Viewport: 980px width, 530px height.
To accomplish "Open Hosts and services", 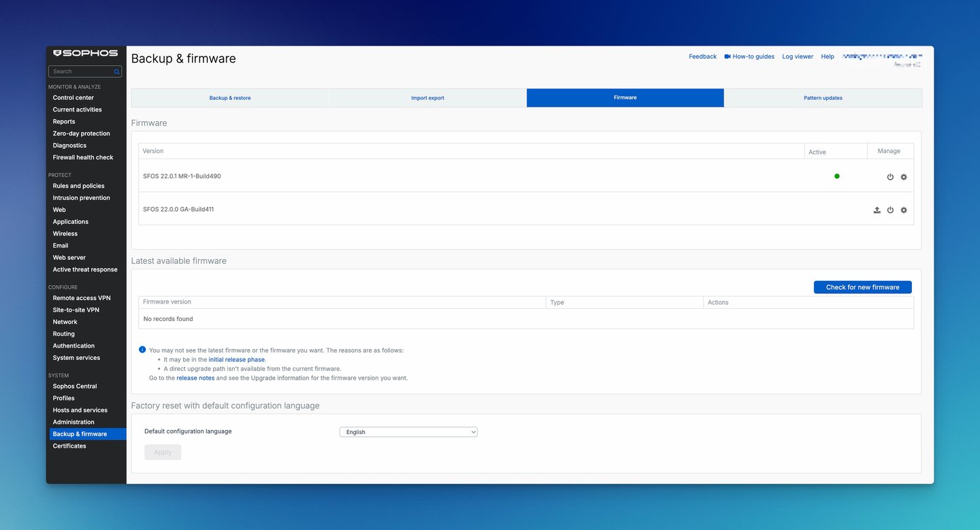I will coord(80,410).
